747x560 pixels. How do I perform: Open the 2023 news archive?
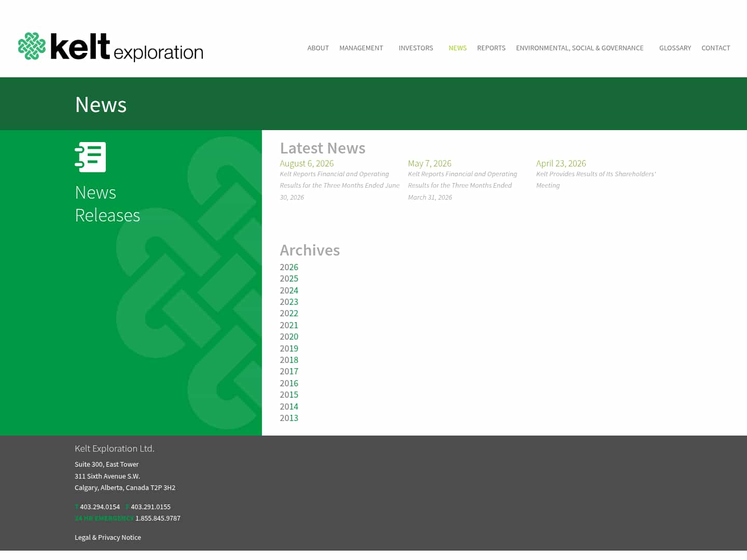(x=289, y=302)
